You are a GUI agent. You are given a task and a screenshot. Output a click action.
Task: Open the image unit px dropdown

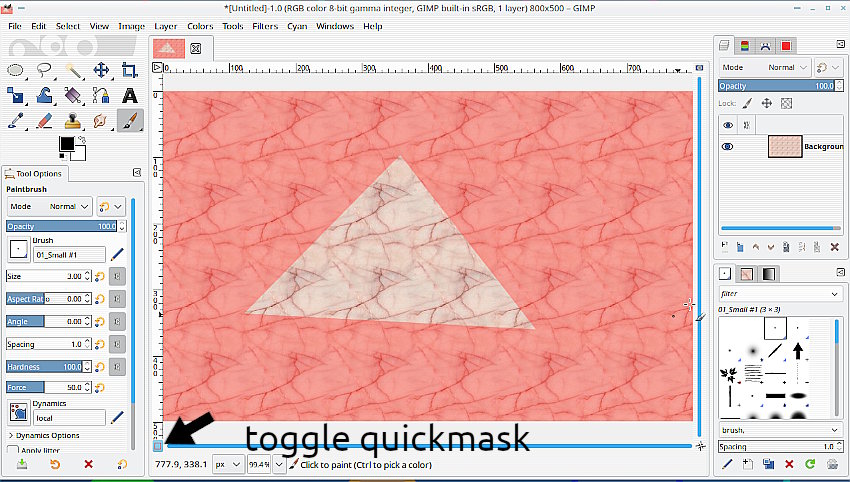coord(227,465)
